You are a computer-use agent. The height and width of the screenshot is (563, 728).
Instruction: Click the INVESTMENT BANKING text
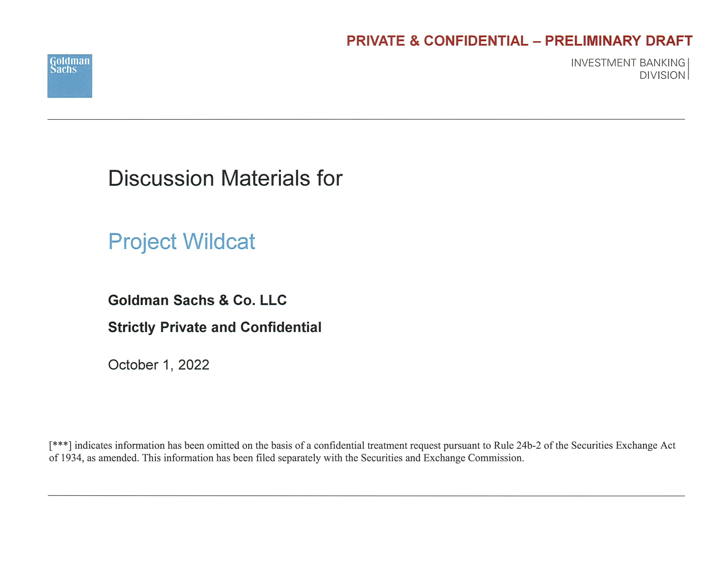tap(628, 63)
